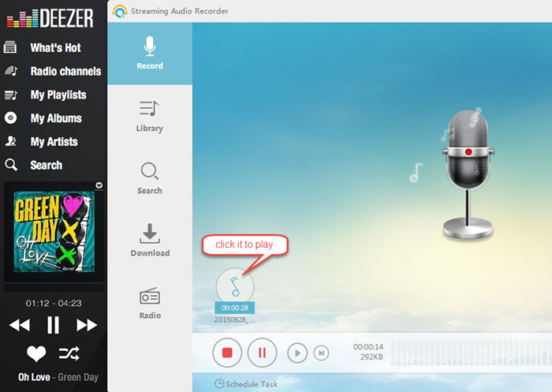Play the recorded track with the recorder play button

point(297,353)
